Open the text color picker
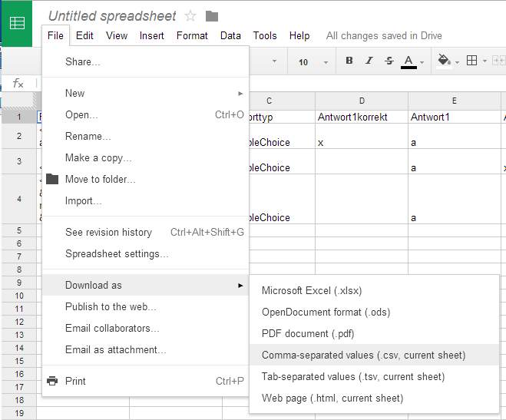506x420 pixels. (408, 61)
